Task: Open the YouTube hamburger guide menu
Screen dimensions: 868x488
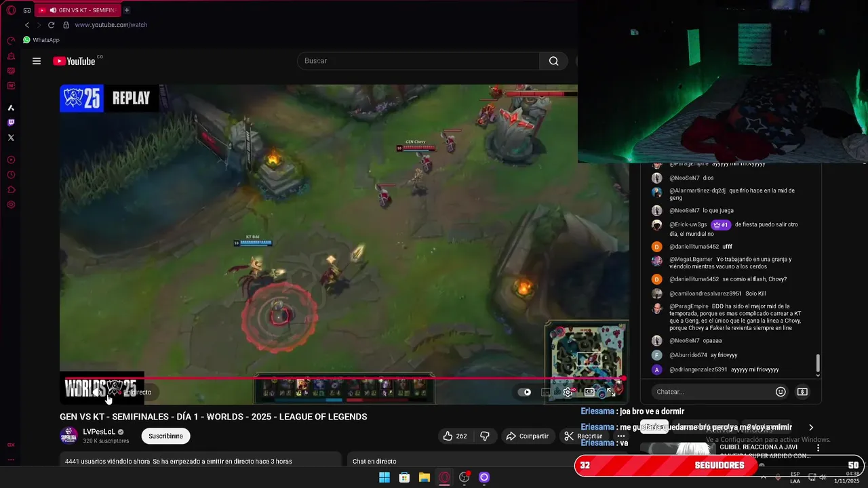Action: pyautogui.click(x=37, y=61)
